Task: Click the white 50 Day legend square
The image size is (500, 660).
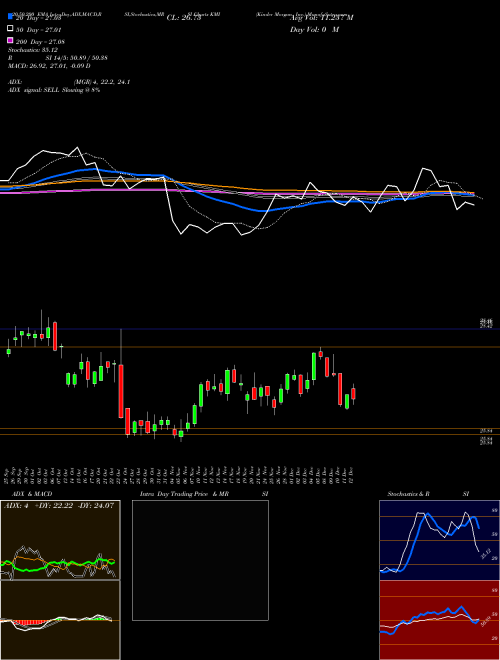Action: pos(10,29)
